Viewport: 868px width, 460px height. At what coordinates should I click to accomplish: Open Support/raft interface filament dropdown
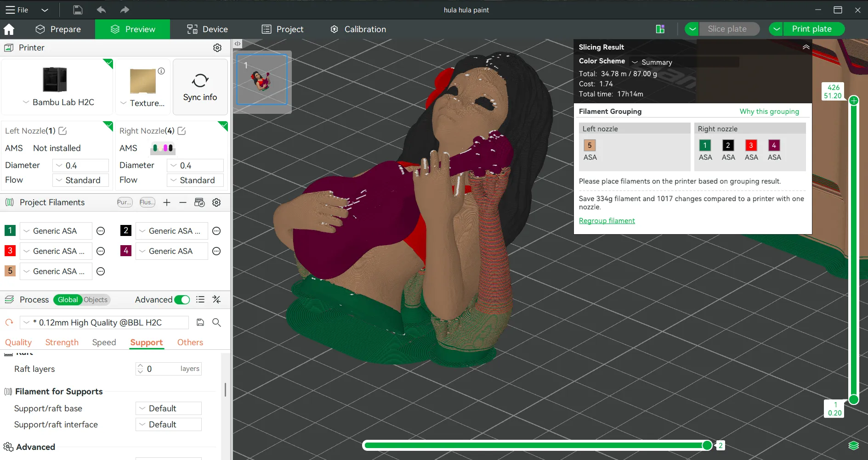pyautogui.click(x=169, y=424)
